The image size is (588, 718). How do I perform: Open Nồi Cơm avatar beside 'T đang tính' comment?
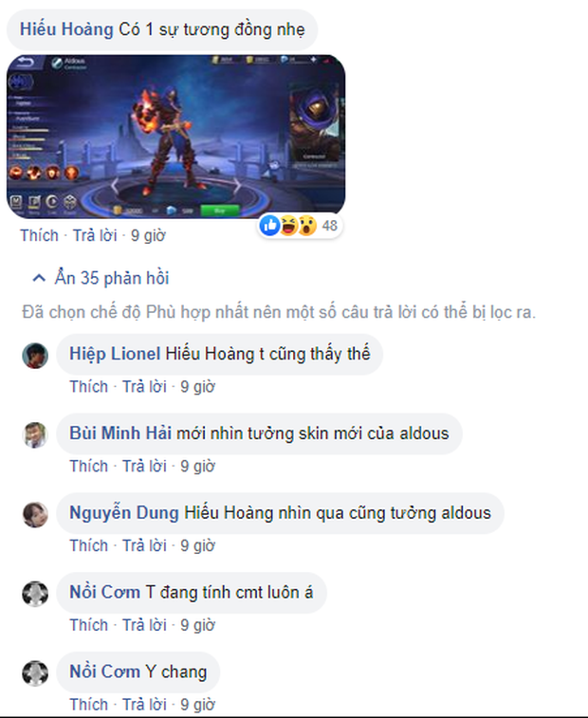35,594
